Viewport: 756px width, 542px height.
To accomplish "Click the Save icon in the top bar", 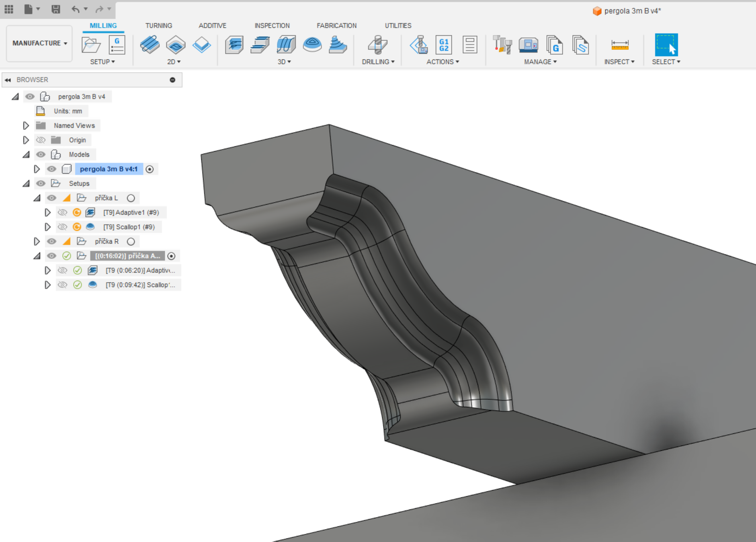I will (56, 9).
